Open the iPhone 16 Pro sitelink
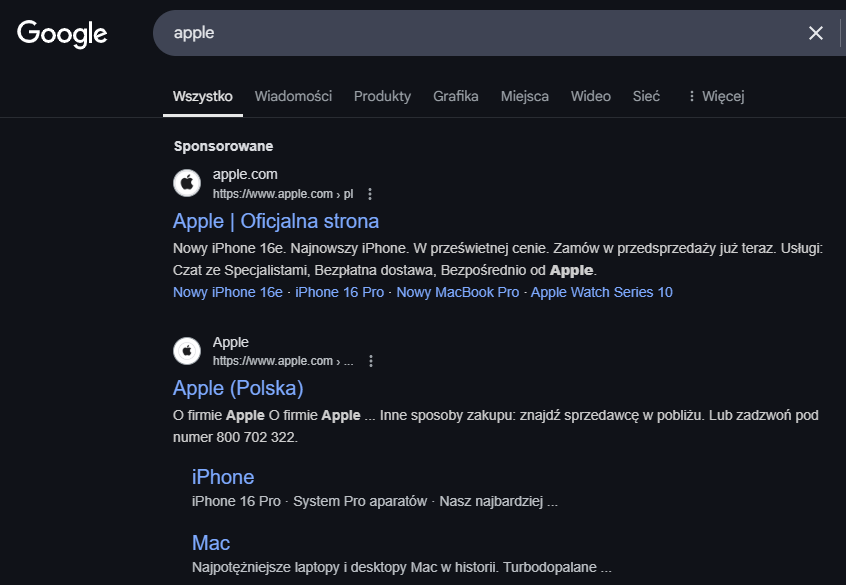Viewport: 846px width, 585px height. tap(339, 292)
